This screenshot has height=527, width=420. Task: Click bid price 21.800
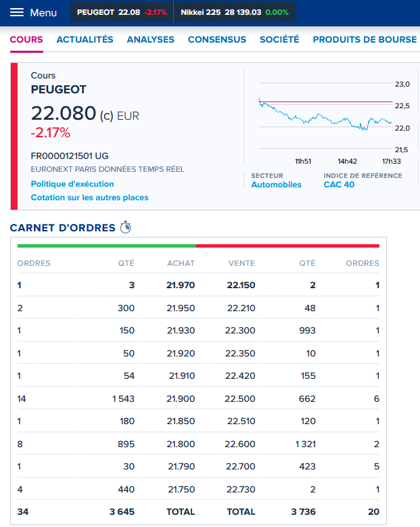(x=181, y=444)
